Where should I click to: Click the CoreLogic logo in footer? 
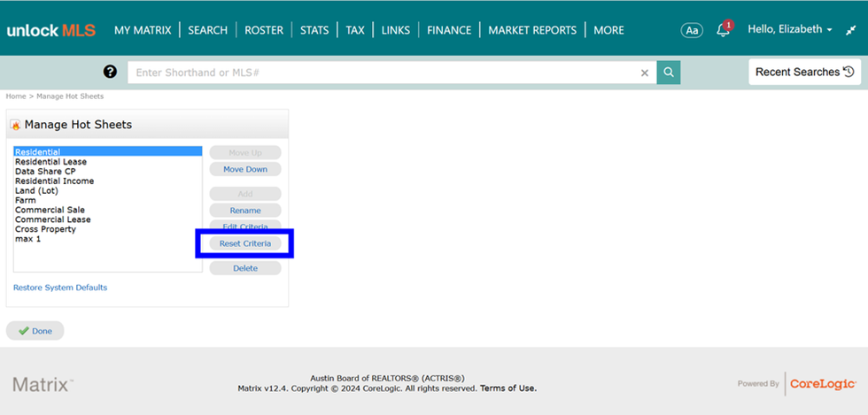click(823, 383)
